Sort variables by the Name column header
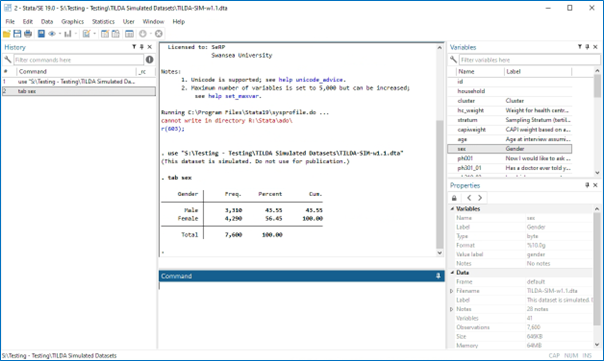This screenshot has width=604, height=361. point(480,71)
